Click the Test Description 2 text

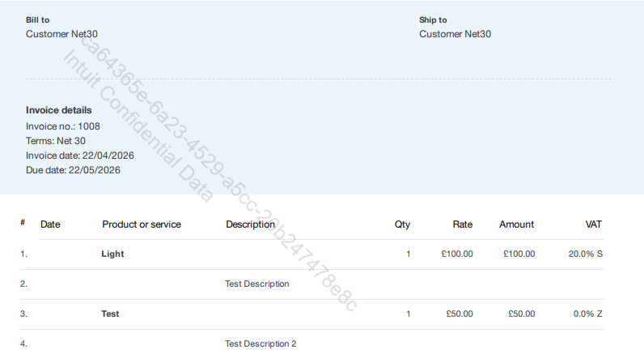[x=261, y=343]
